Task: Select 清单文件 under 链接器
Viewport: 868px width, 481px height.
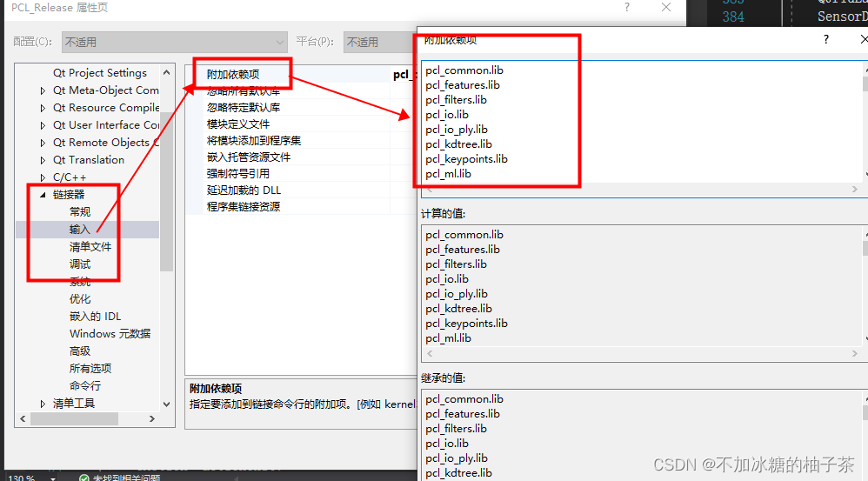Action: tap(90, 247)
